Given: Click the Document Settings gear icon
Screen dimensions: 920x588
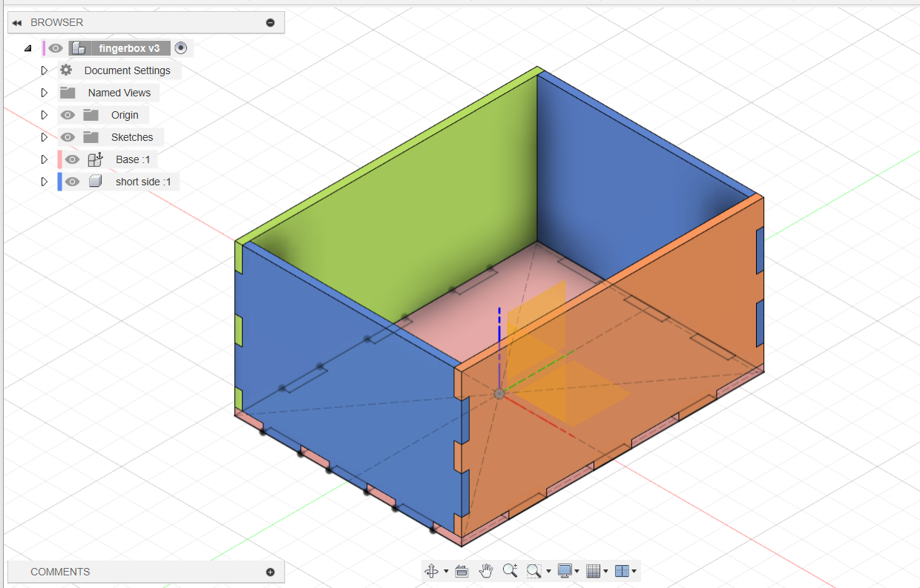Looking at the screenshot, I should [67, 70].
